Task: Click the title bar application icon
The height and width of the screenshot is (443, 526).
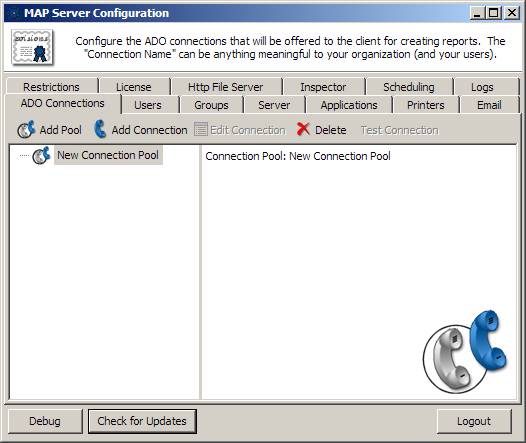Action: 14,13
